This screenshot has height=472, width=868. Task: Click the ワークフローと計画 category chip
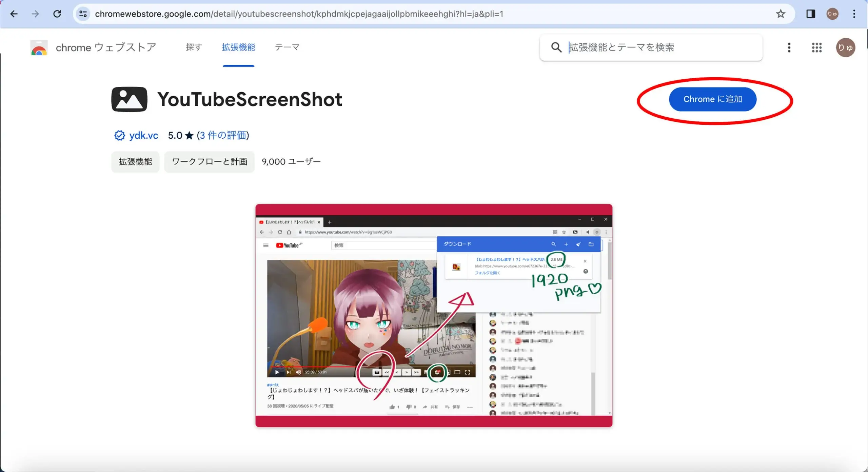[x=209, y=162]
